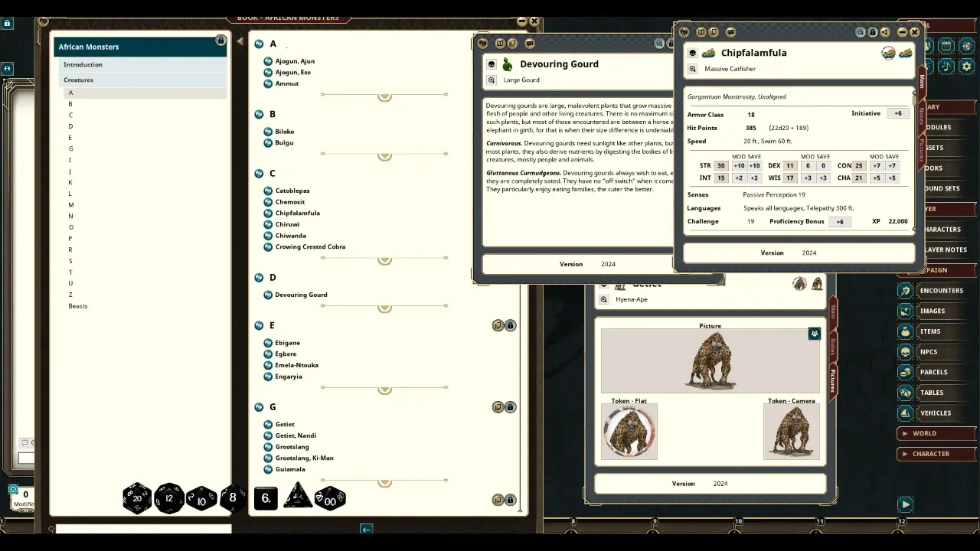This screenshot has width=980, height=551.
Task: Click the Chipfalamfula window magnifier icon
Action: [x=861, y=32]
